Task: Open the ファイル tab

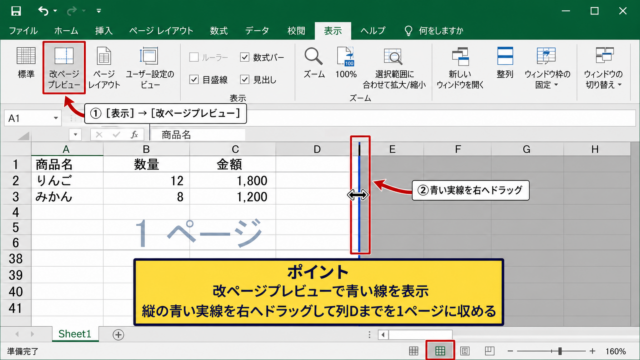Action: tap(23, 31)
